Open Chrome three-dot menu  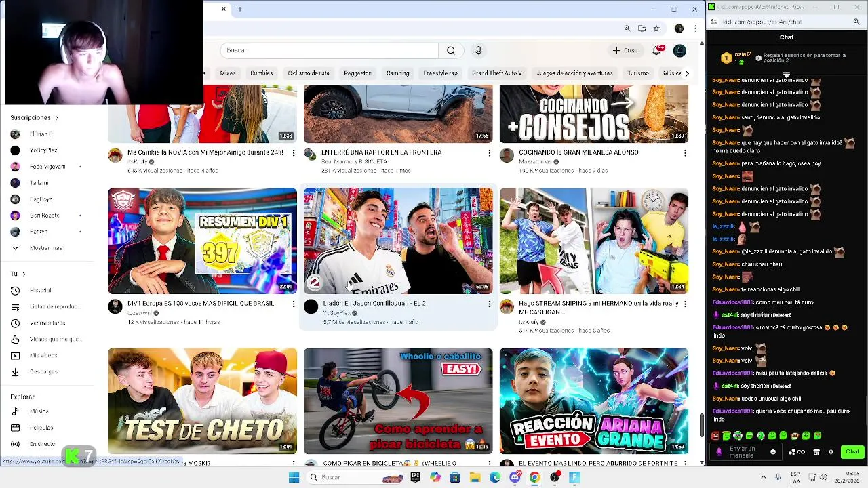pos(695,28)
